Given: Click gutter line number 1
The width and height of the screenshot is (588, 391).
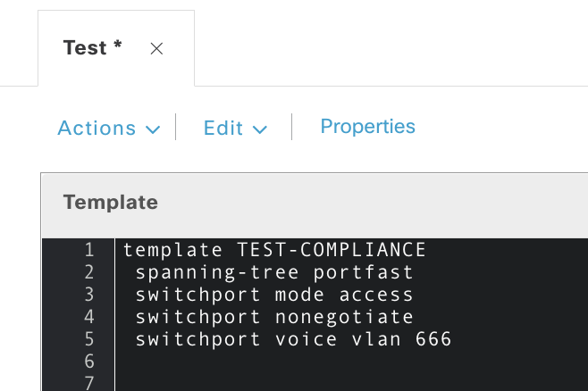Looking at the screenshot, I should click(x=88, y=249).
